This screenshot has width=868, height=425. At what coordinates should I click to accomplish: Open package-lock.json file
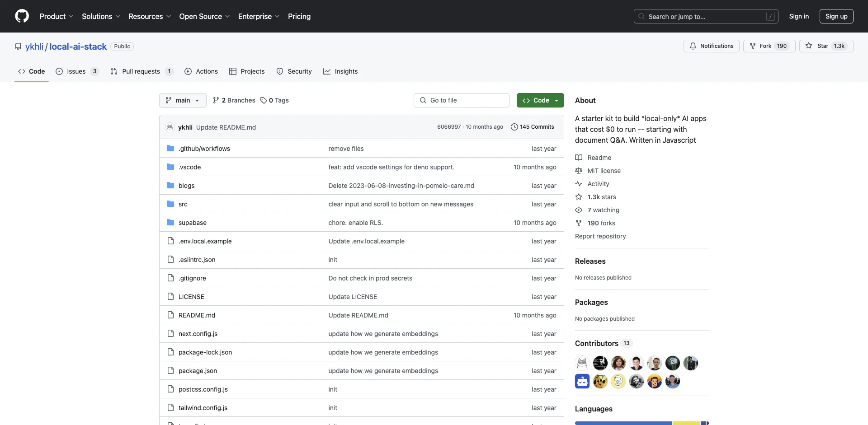205,352
